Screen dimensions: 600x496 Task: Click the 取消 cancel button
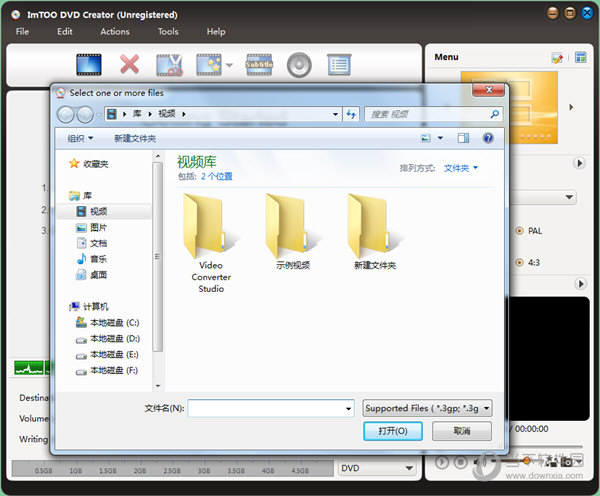[462, 431]
